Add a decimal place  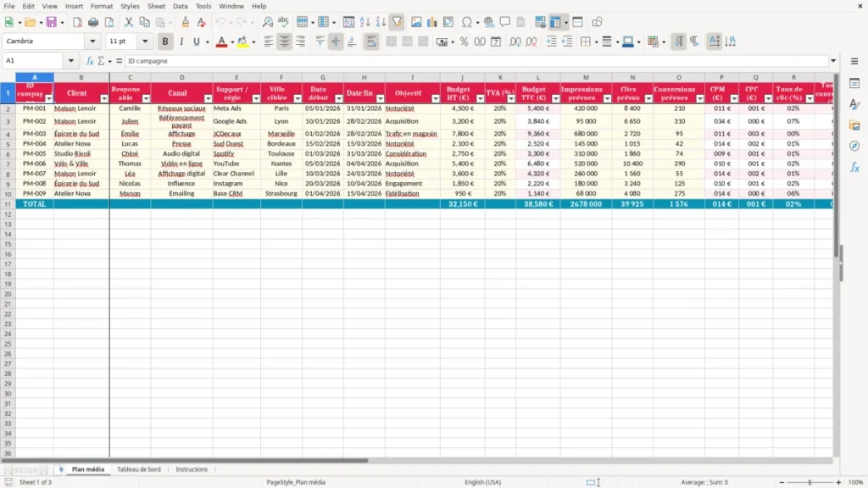click(x=515, y=42)
